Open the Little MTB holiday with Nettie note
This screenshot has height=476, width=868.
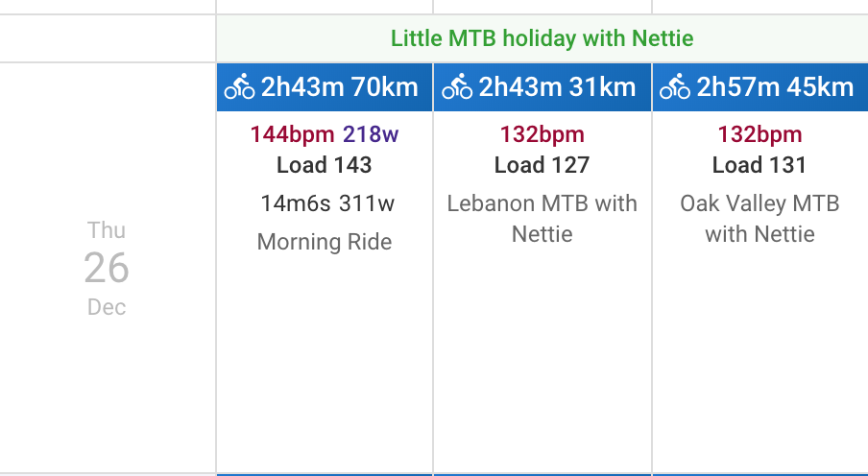click(x=542, y=38)
